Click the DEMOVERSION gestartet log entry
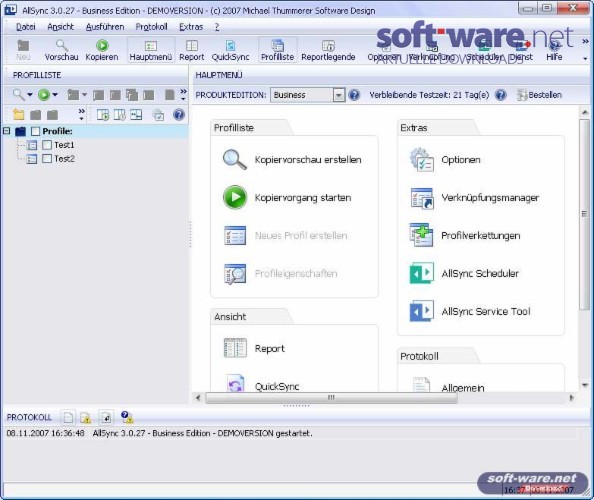This screenshot has height=500, width=594. (x=159, y=433)
